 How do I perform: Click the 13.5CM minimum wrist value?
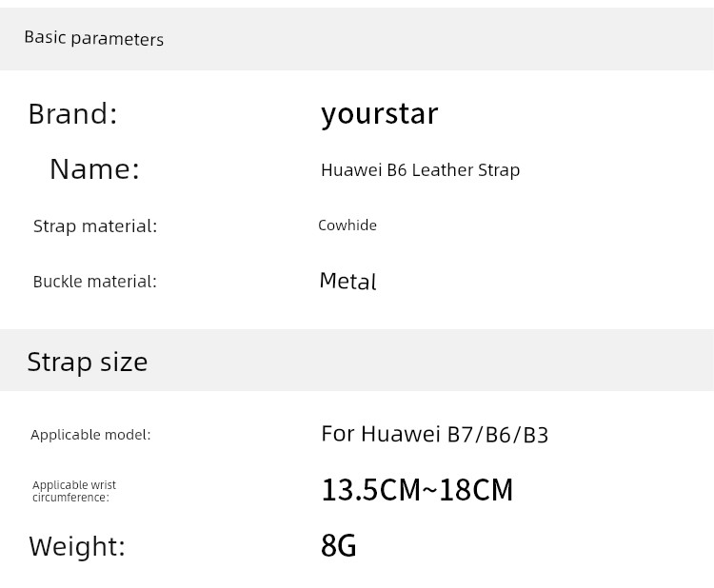pyautogui.click(x=370, y=490)
